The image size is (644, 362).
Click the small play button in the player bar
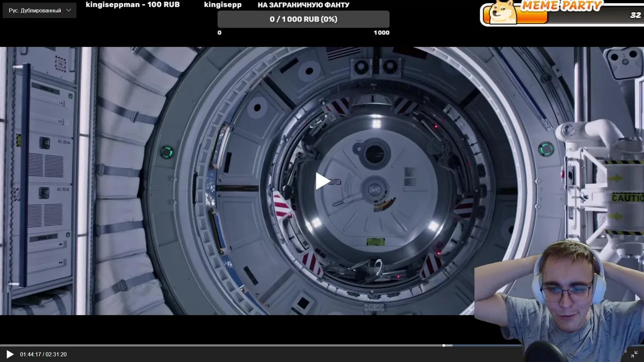(10, 354)
